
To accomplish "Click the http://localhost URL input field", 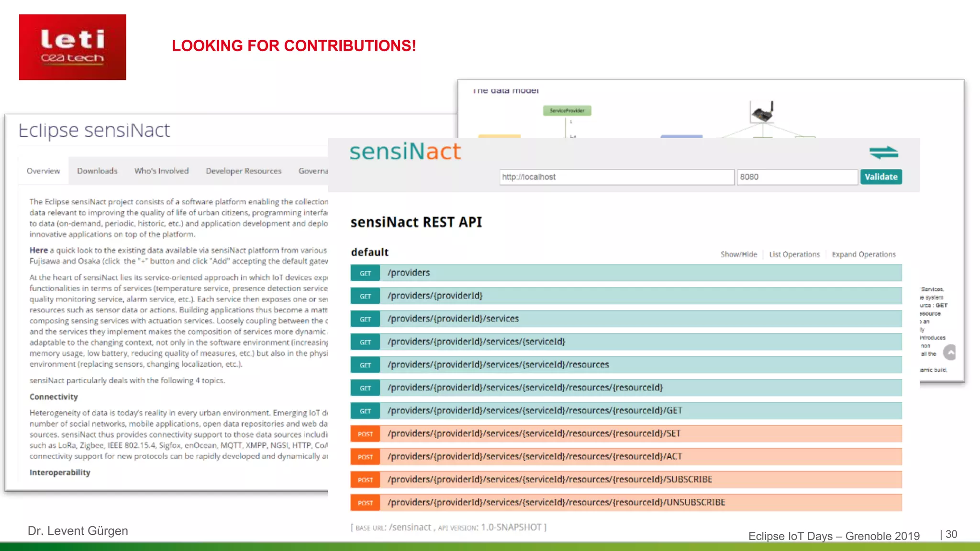I will click(616, 177).
